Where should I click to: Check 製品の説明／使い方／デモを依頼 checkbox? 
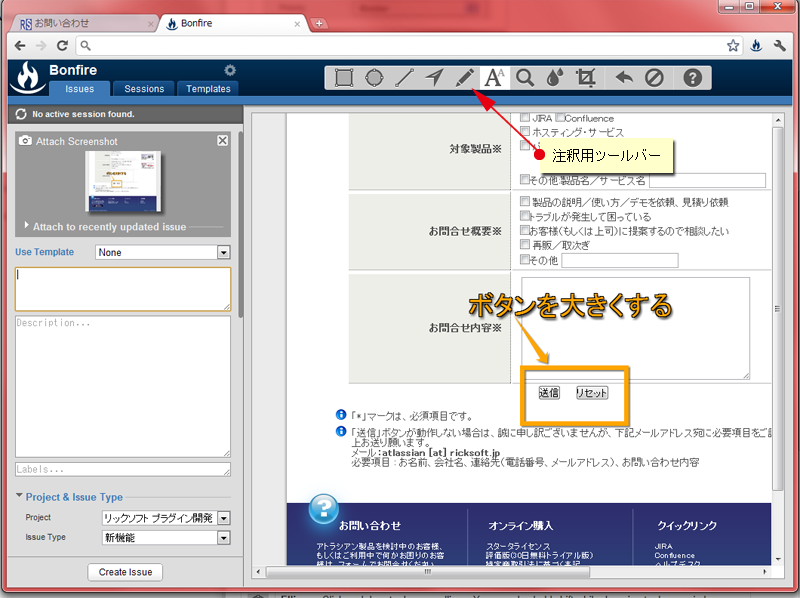click(524, 201)
